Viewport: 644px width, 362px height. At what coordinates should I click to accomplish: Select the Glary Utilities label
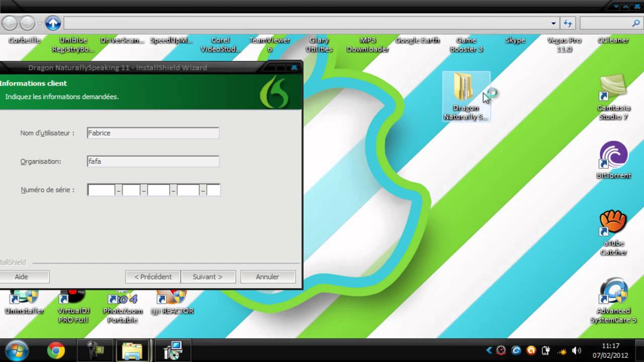[x=319, y=45]
